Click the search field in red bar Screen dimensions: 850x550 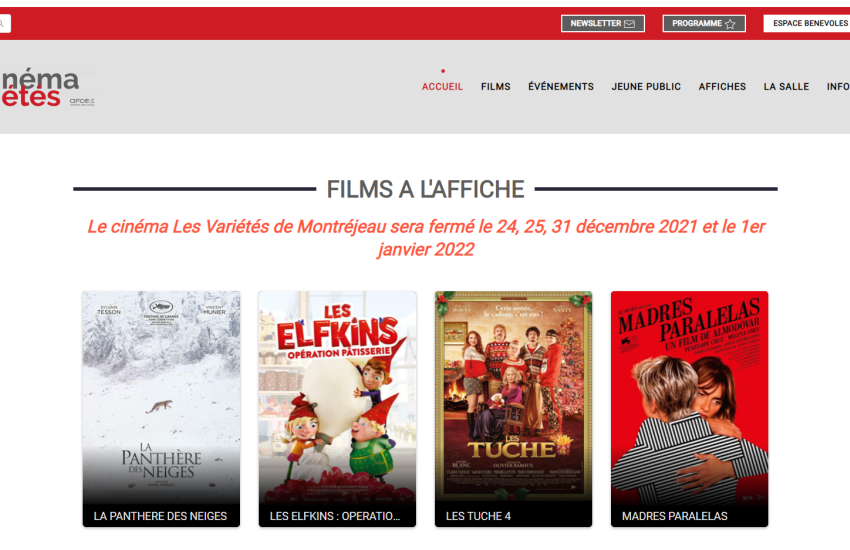tap(5, 23)
